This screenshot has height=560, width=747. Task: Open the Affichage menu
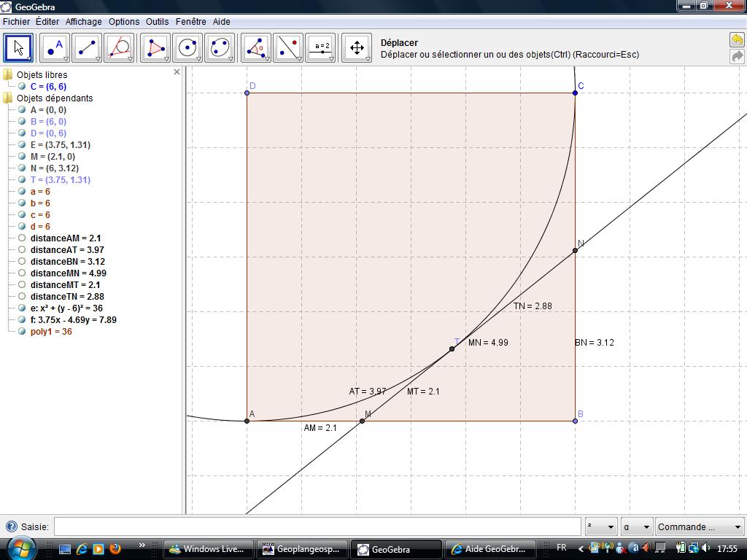tap(83, 22)
